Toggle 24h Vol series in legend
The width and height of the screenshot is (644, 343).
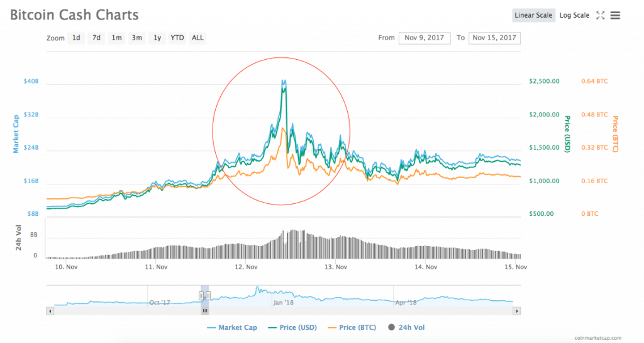(408, 327)
